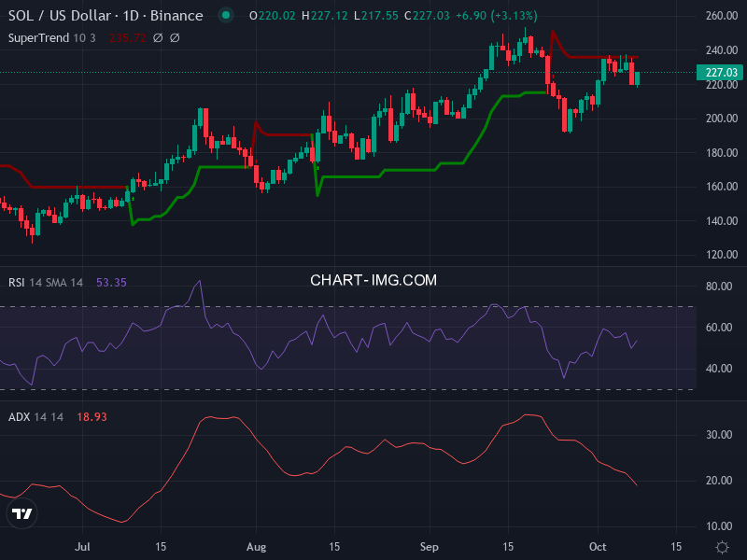The height and width of the screenshot is (560, 747).
Task: Click the Oct label on time axis
Action: [598, 545]
